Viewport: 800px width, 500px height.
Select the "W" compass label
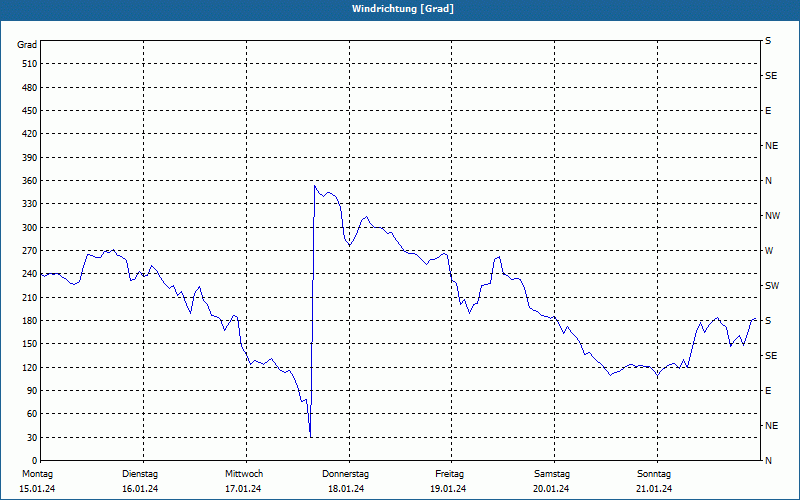pyautogui.click(x=769, y=251)
